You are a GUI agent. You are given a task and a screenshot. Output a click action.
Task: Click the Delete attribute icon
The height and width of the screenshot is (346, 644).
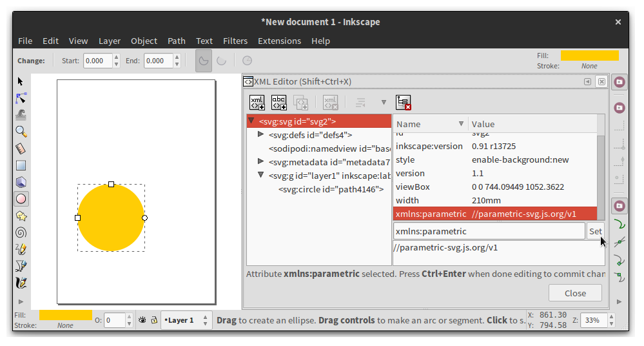[404, 103]
